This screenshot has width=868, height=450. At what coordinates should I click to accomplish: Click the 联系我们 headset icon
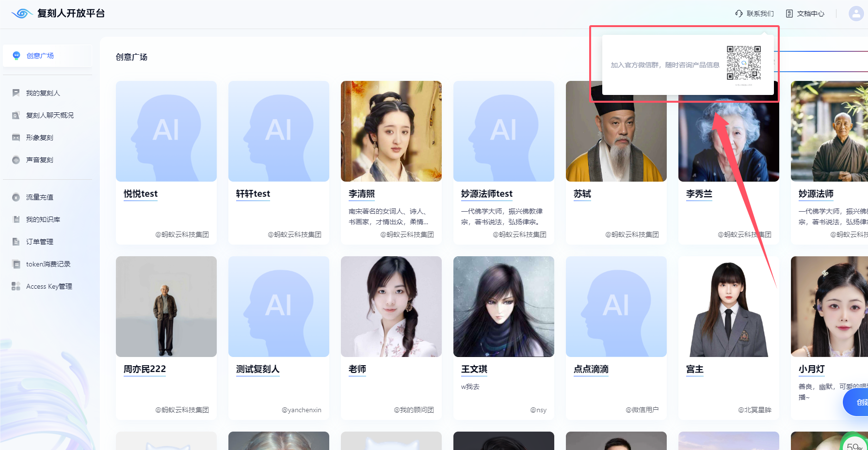(x=739, y=14)
